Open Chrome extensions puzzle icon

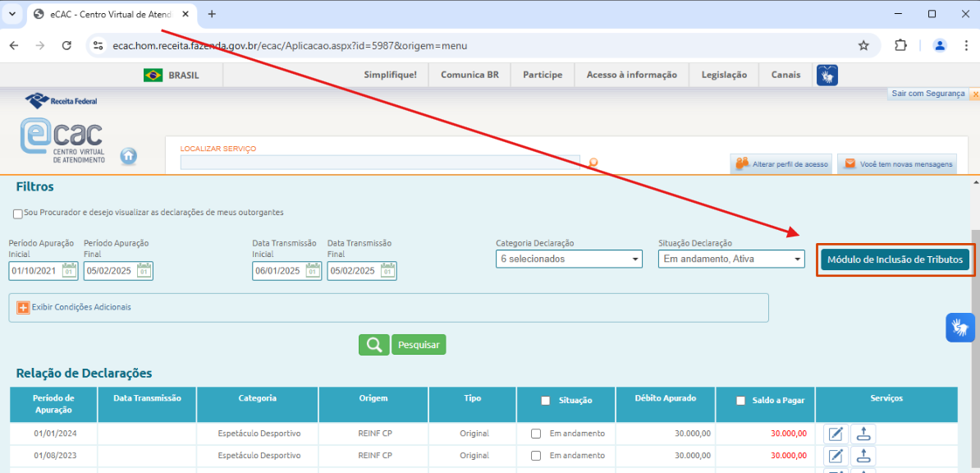pos(900,46)
